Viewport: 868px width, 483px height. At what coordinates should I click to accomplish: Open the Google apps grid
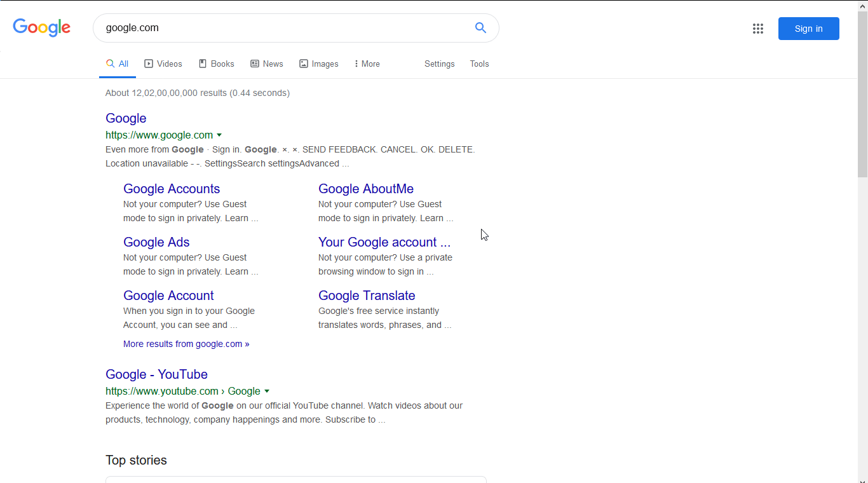pos(757,29)
